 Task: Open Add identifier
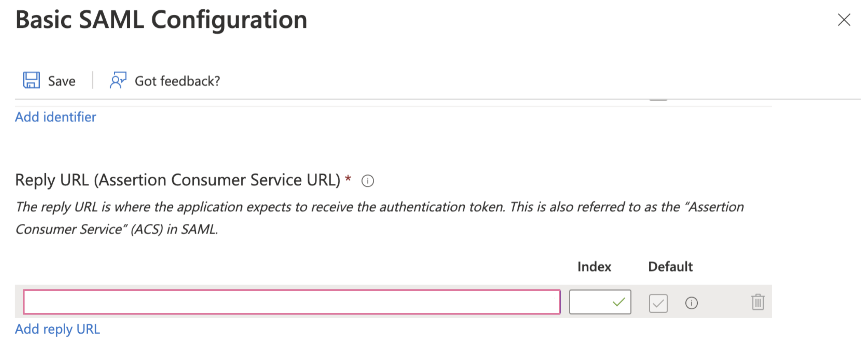tap(55, 117)
